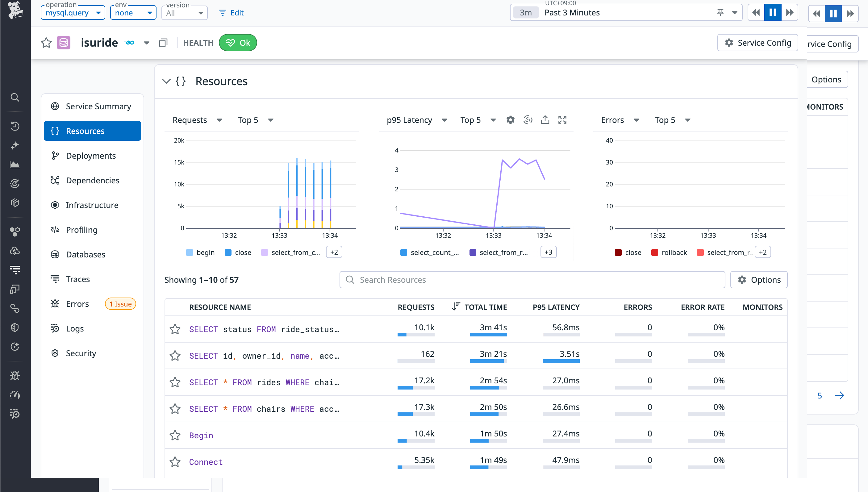868x492 pixels.
Task: Click the Begin resource link
Action: (201, 435)
